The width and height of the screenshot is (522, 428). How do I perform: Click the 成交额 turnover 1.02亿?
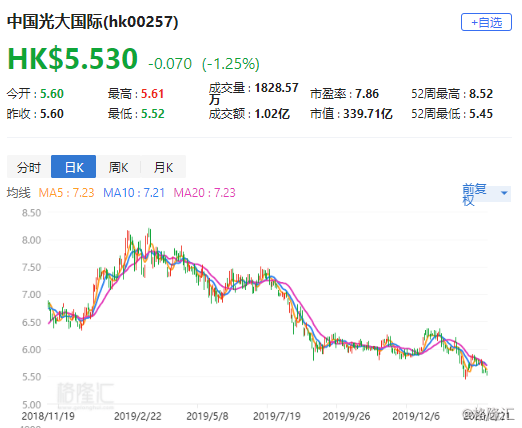click(x=272, y=114)
